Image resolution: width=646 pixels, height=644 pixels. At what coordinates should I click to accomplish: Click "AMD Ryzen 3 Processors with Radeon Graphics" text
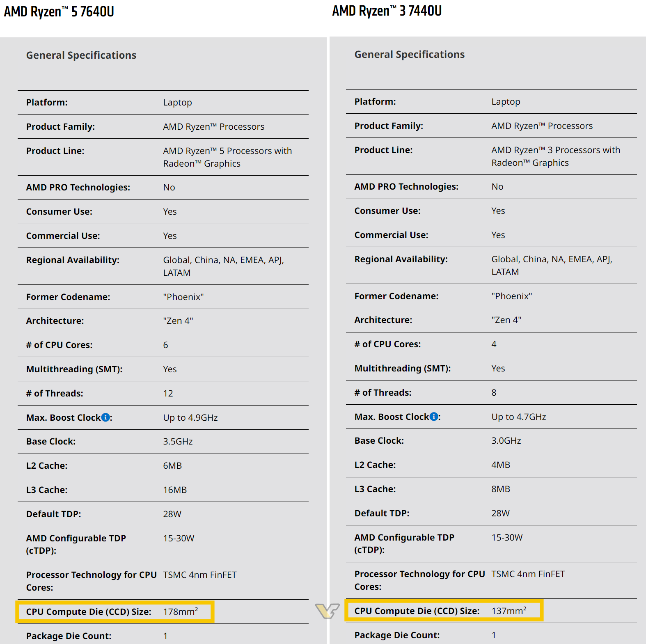coord(555,156)
